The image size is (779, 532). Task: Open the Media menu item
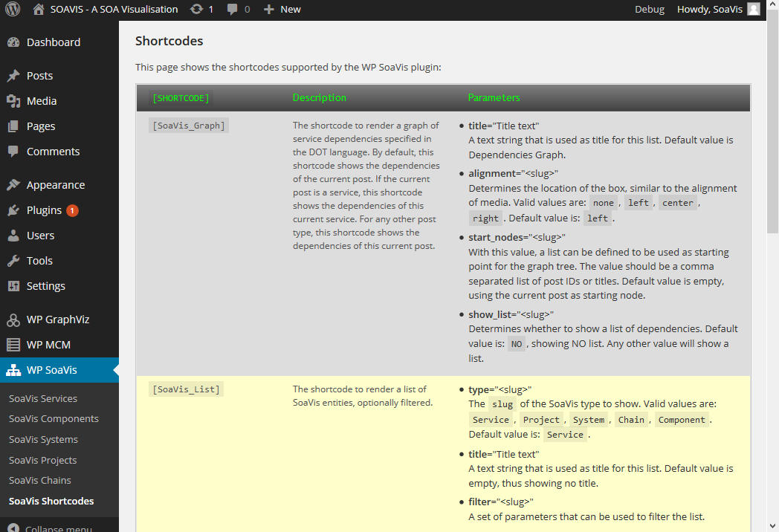pos(42,101)
